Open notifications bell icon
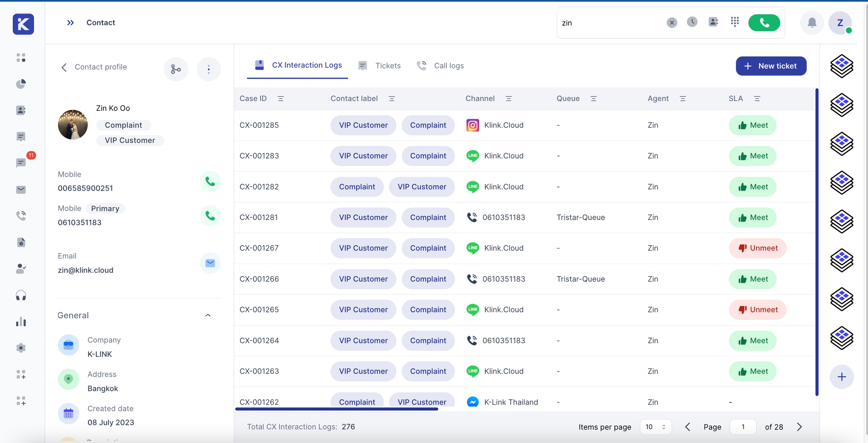 pos(812,23)
